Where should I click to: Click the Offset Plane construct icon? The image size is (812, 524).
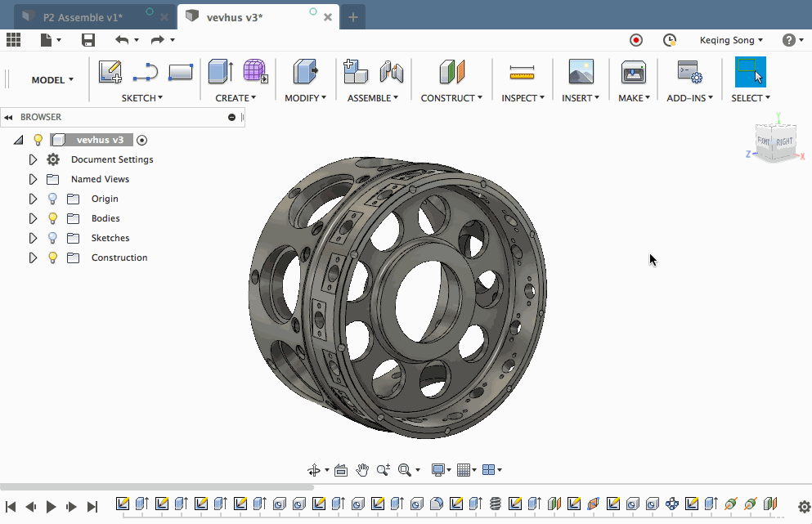tap(451, 73)
